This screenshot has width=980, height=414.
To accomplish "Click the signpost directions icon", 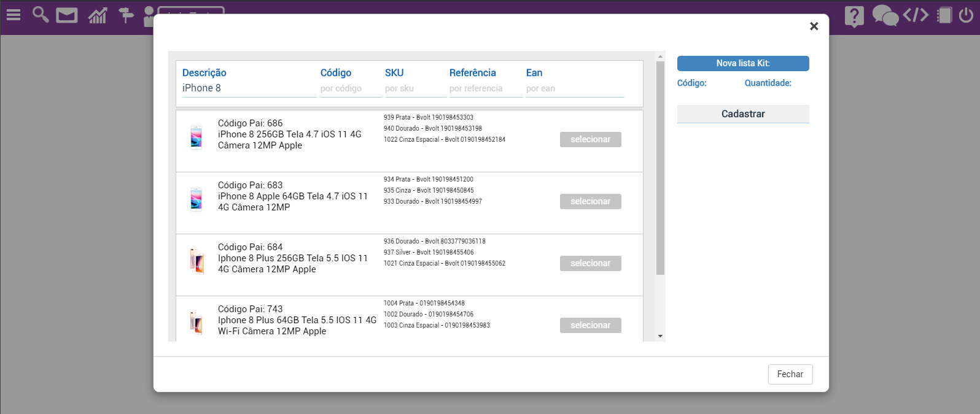I will click(126, 15).
